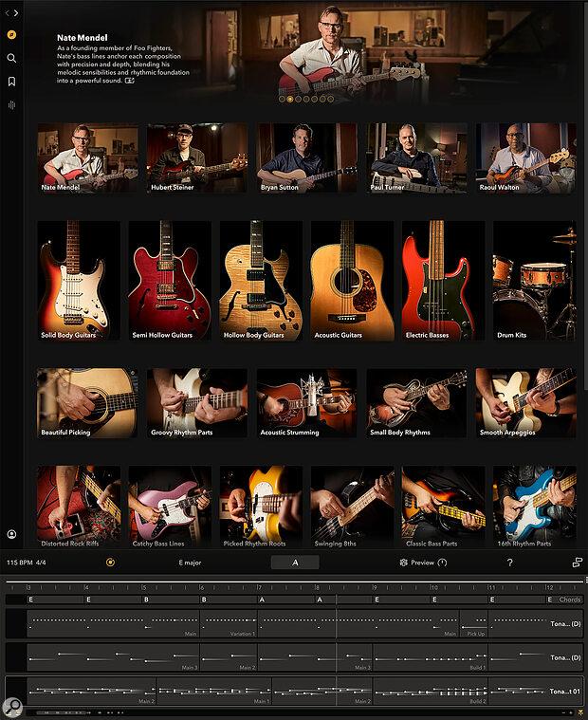Select seventh carousel dot
This screenshot has width=588, height=720.
330,99
